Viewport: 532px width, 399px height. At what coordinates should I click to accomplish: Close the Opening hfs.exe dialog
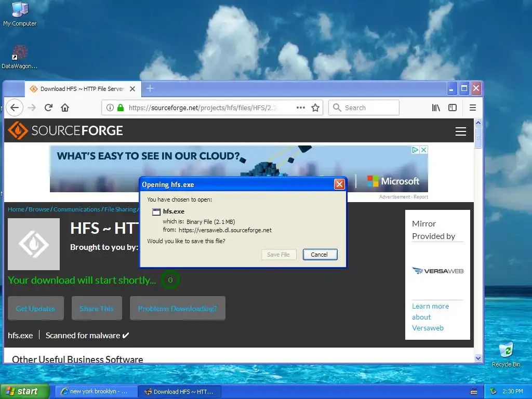click(x=339, y=184)
